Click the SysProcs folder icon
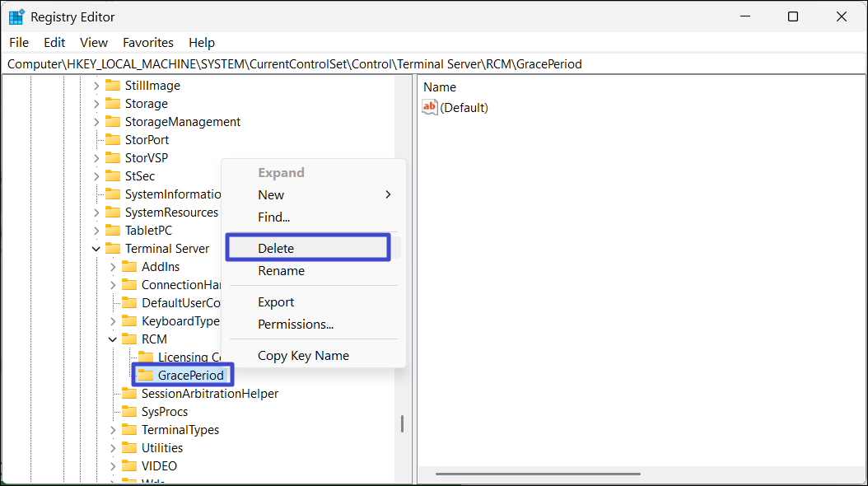868x486 pixels. (x=129, y=412)
